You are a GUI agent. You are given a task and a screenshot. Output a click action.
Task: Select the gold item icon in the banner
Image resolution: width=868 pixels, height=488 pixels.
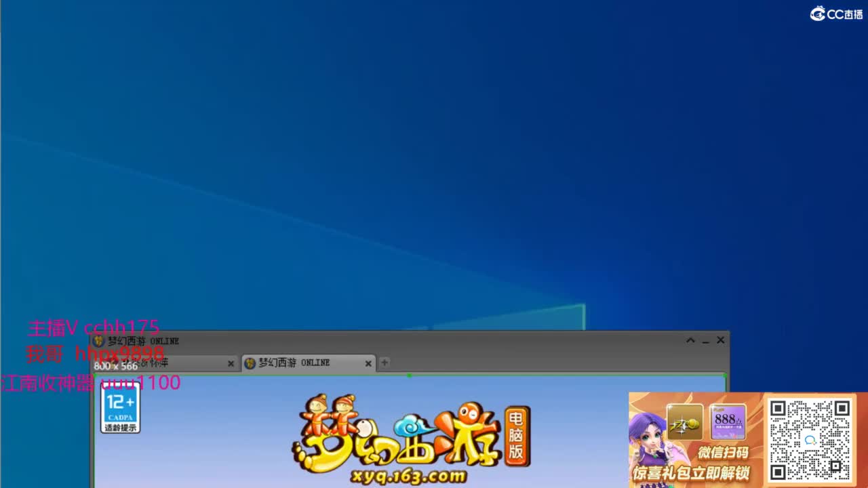coord(685,422)
